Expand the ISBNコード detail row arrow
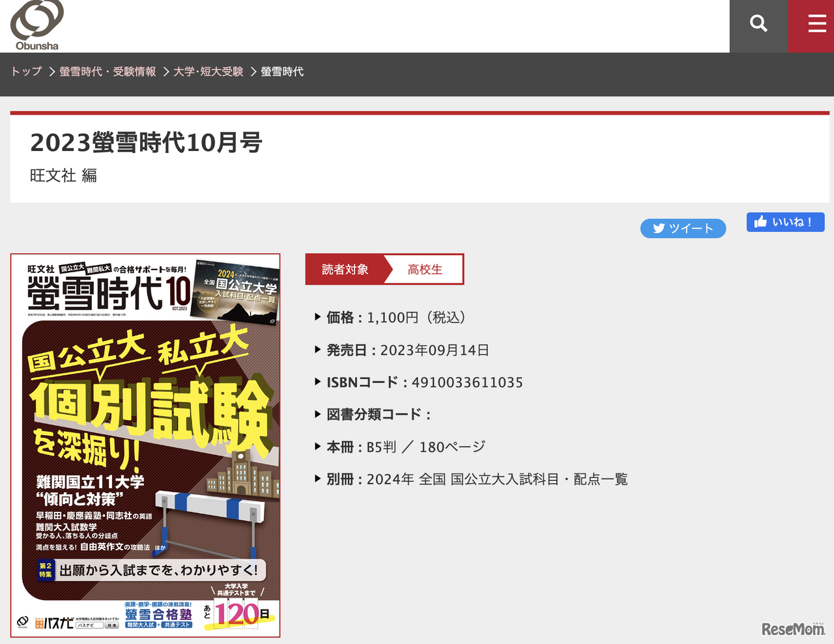834x644 pixels. click(x=316, y=382)
